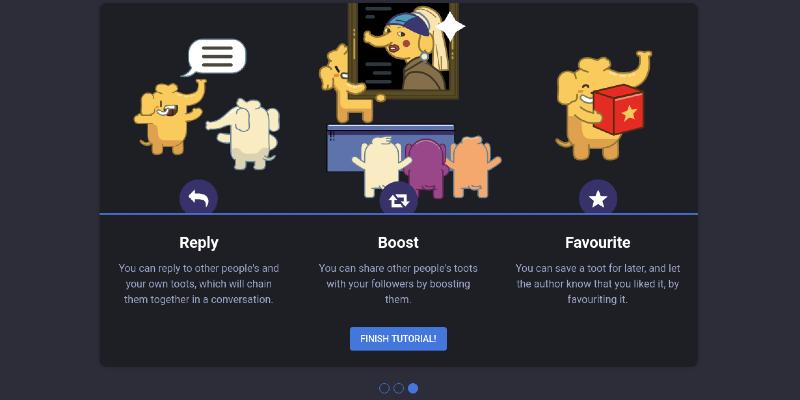Click the favouriting description text

tap(597, 284)
